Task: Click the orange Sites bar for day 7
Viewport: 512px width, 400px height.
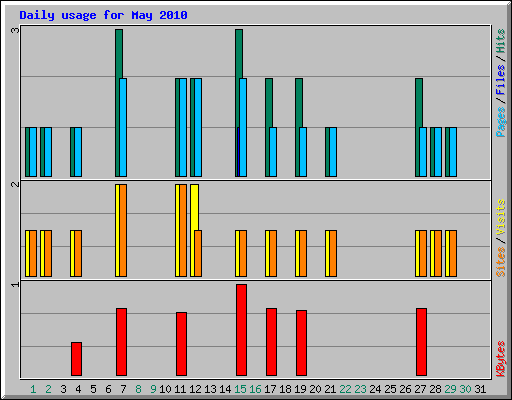Action: (x=123, y=230)
